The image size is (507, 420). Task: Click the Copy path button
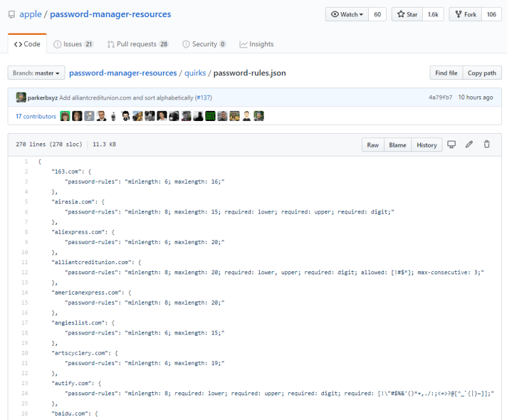(x=482, y=73)
